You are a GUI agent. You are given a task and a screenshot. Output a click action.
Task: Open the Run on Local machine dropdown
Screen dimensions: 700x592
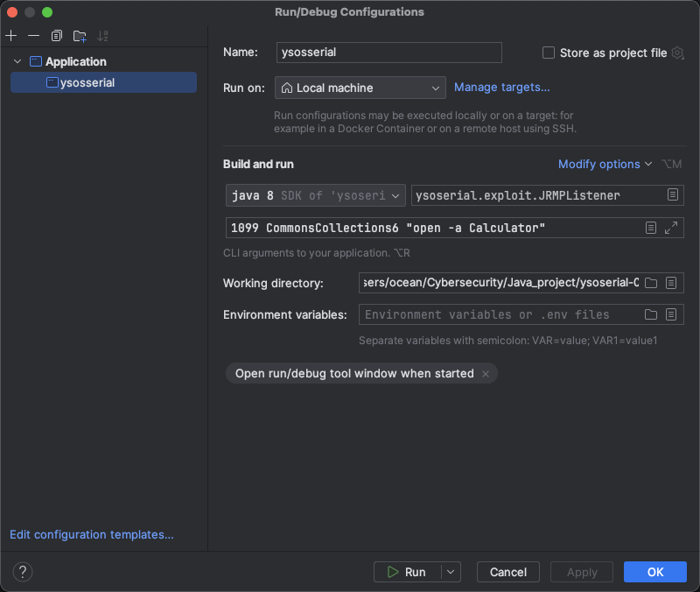(360, 88)
